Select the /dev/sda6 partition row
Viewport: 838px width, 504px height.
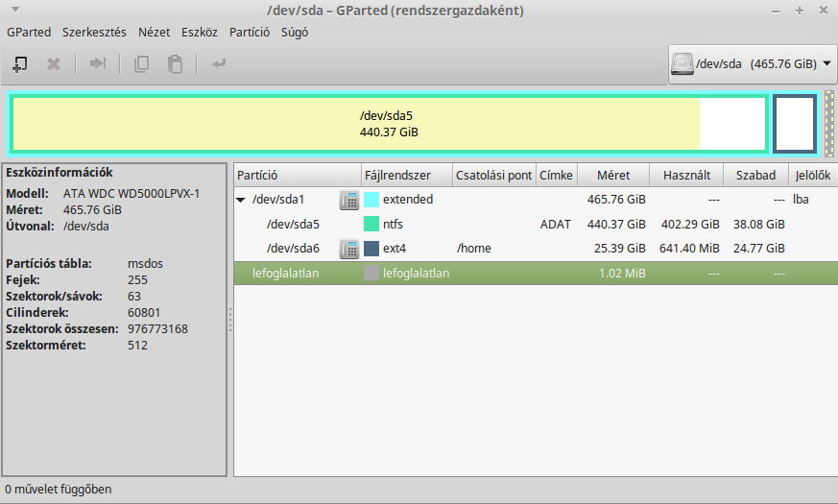536,249
